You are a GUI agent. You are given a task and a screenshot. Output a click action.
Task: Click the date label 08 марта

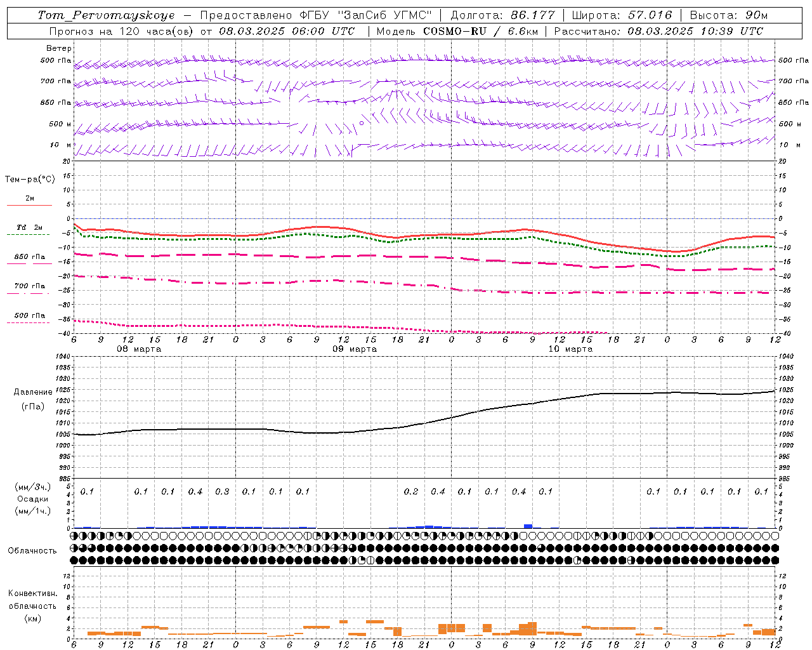139,349
